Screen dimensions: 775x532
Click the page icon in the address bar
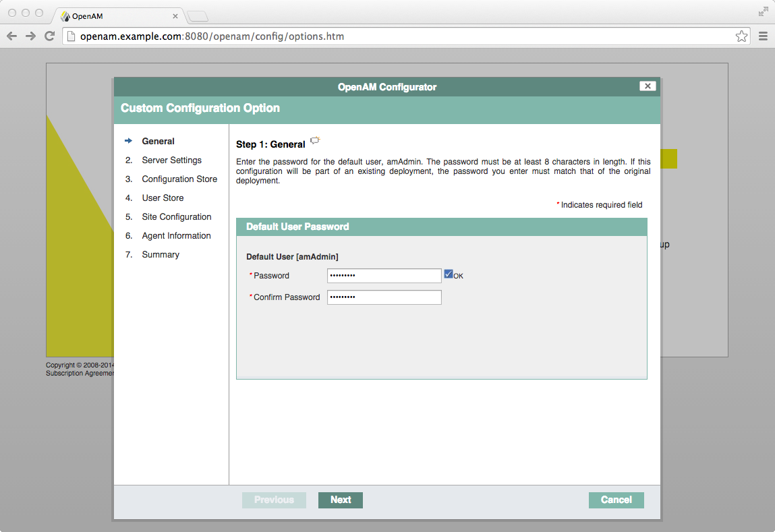71,36
